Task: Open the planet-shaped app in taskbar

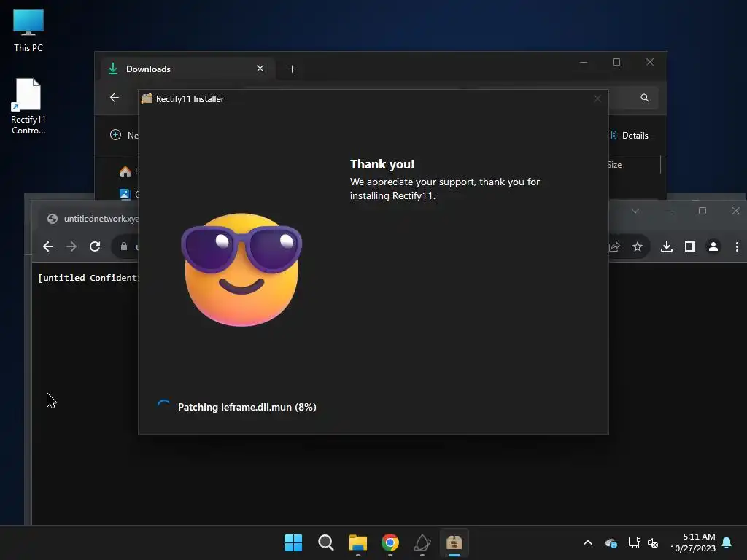Action: (x=422, y=542)
